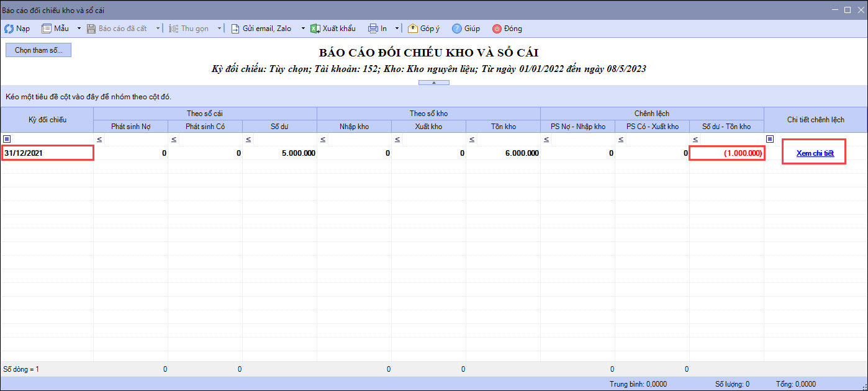Click the Số dư - Tồn kho header
The image size is (868, 391).
(726, 127)
